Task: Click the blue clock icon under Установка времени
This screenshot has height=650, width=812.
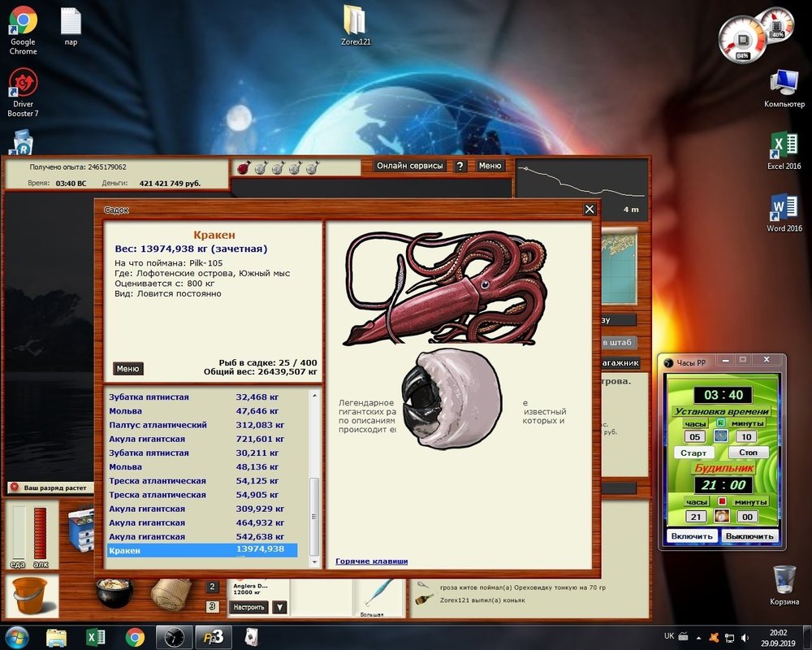Action: 720,437
